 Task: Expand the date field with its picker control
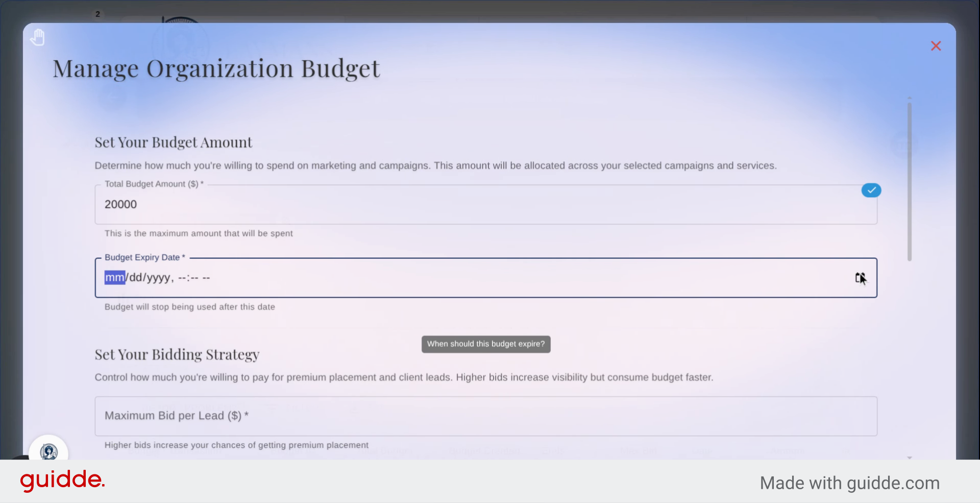point(860,278)
